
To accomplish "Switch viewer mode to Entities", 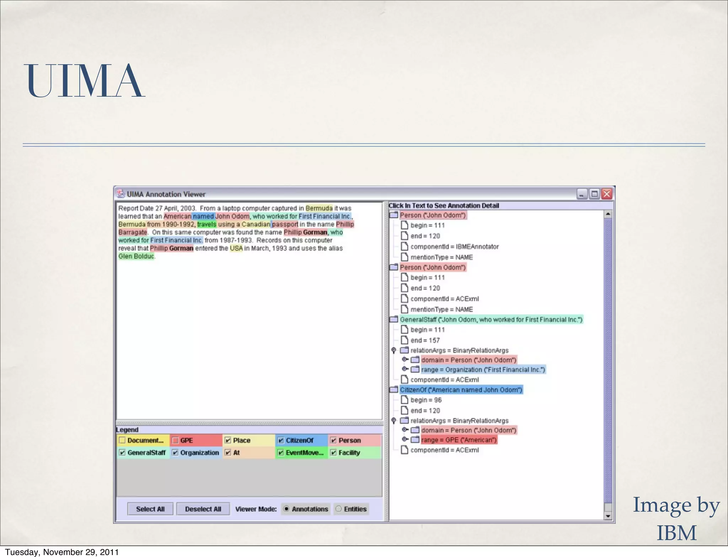I will pos(339,509).
